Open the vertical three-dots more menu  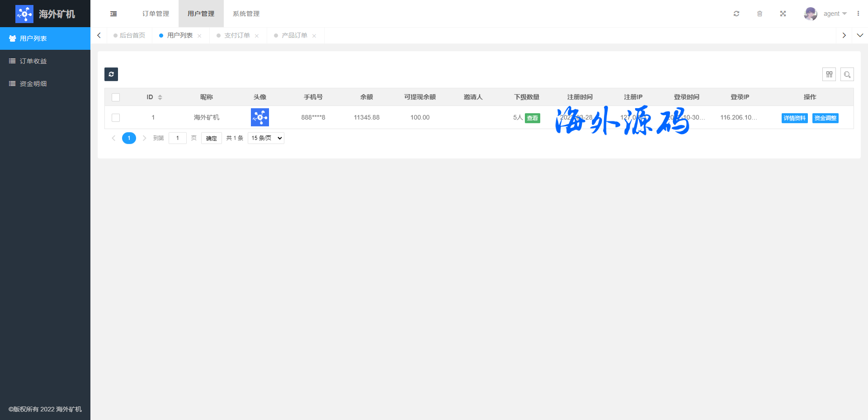coord(858,14)
